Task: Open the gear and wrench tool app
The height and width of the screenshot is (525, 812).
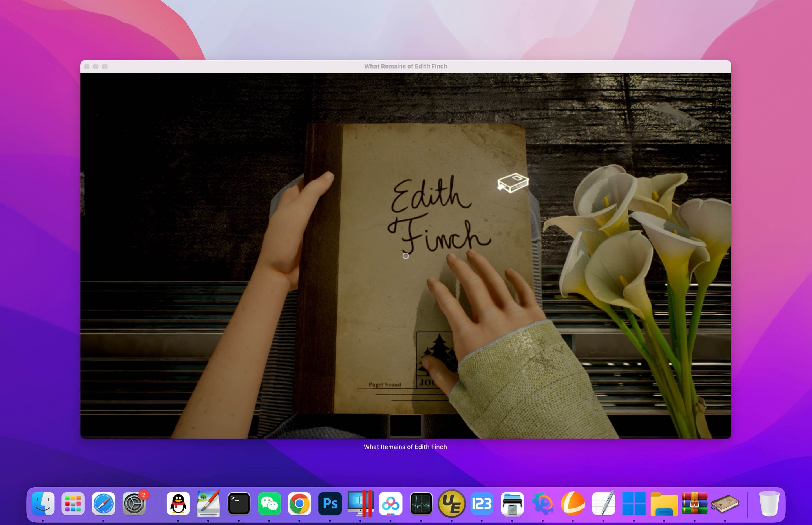Action: tap(543, 504)
